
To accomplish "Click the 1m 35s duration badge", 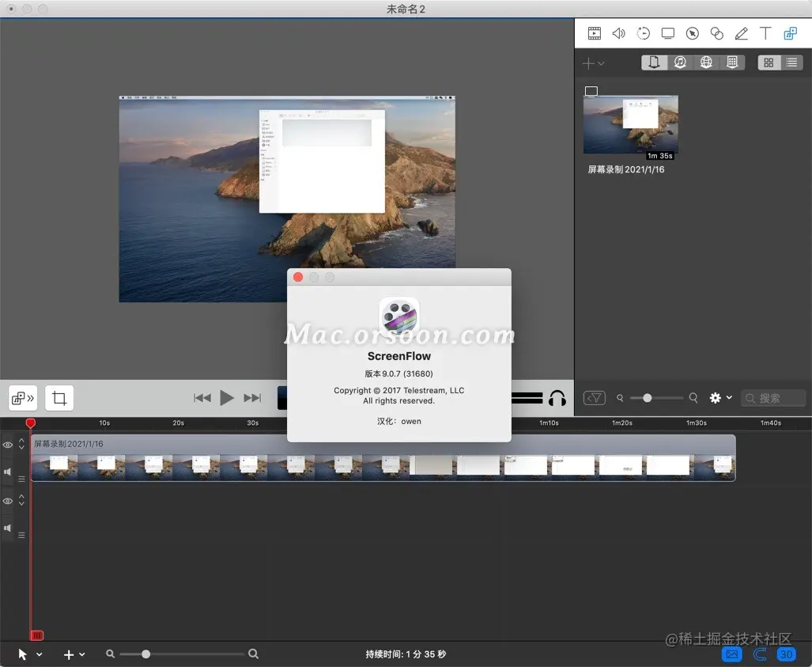I will pyautogui.click(x=659, y=156).
